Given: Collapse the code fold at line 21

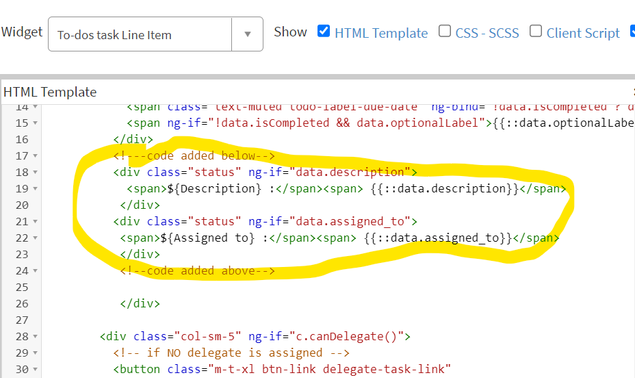Looking at the screenshot, I should (35, 222).
